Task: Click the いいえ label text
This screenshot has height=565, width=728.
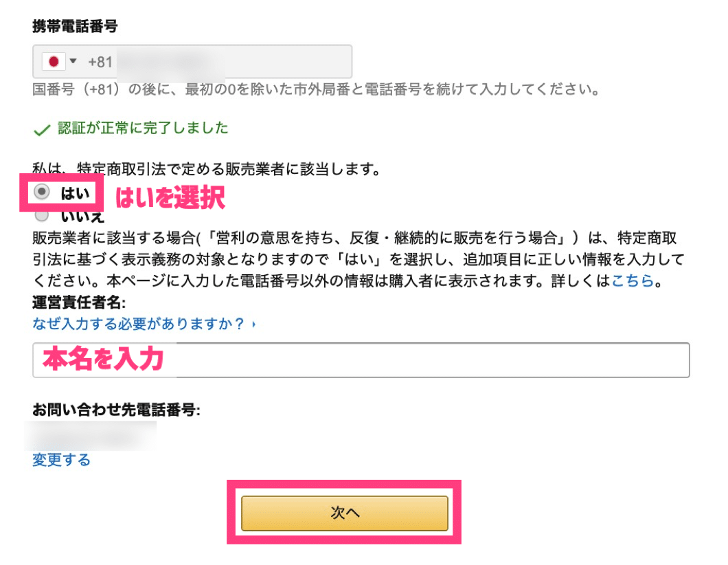Action: point(82,217)
